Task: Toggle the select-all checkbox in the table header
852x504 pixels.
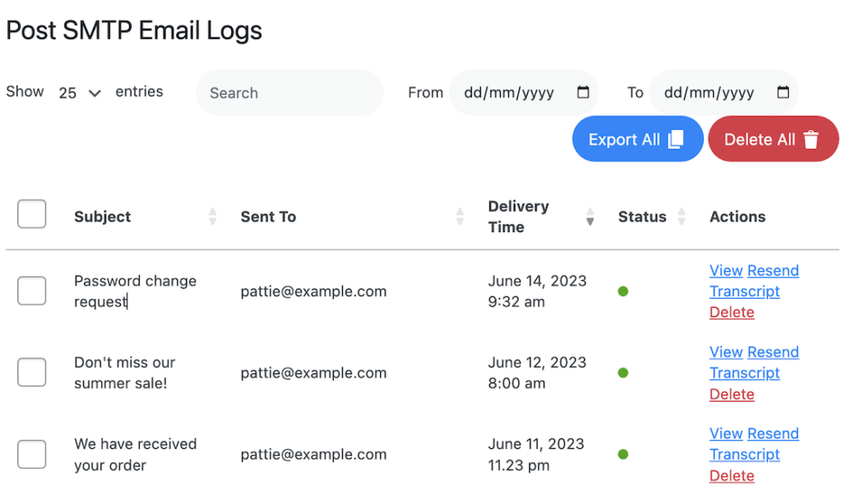Action: 31,214
